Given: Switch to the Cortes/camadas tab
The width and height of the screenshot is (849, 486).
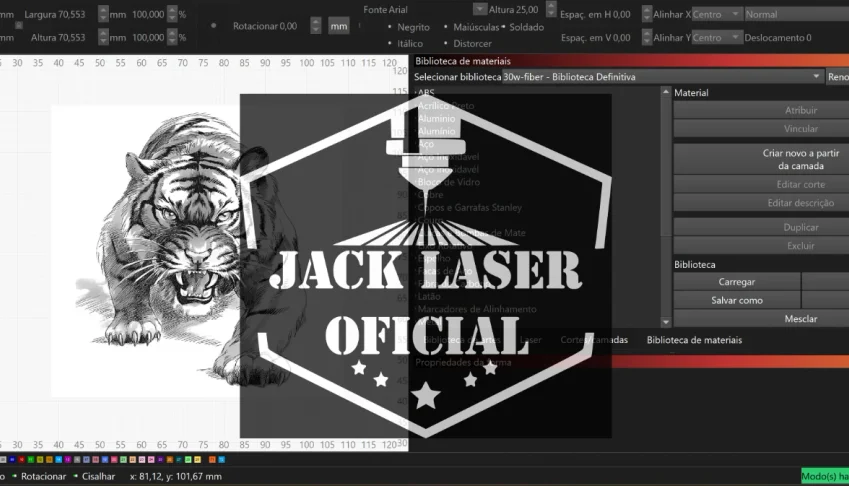Looking at the screenshot, I should pos(594,340).
